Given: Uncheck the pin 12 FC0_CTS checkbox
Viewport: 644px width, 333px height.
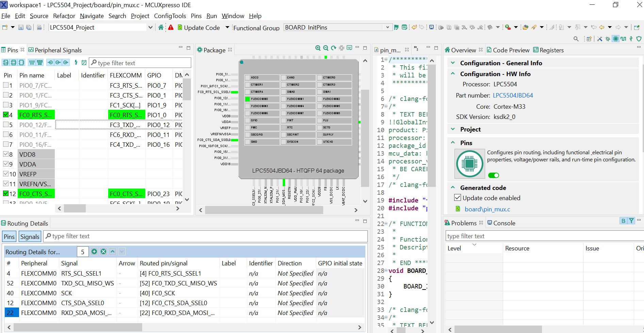Looking at the screenshot, I should (6, 194).
